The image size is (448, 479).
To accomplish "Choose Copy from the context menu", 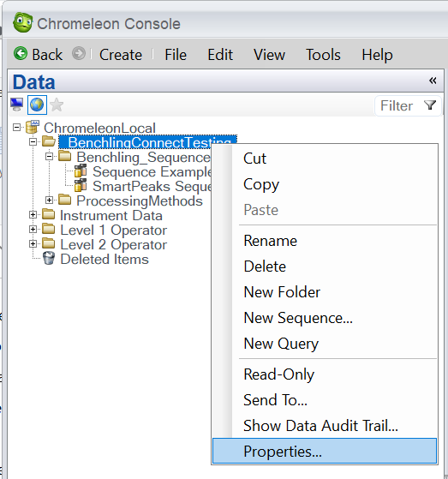I will (325, 184).
